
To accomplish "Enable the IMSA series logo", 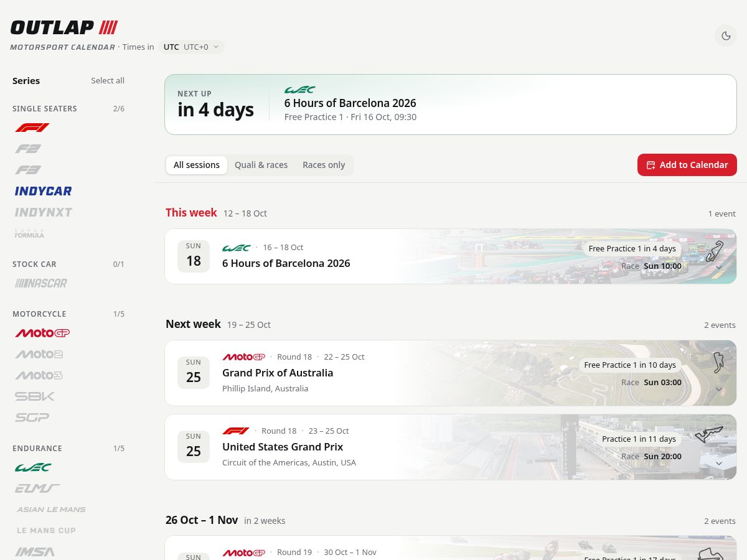I will [x=35, y=552].
